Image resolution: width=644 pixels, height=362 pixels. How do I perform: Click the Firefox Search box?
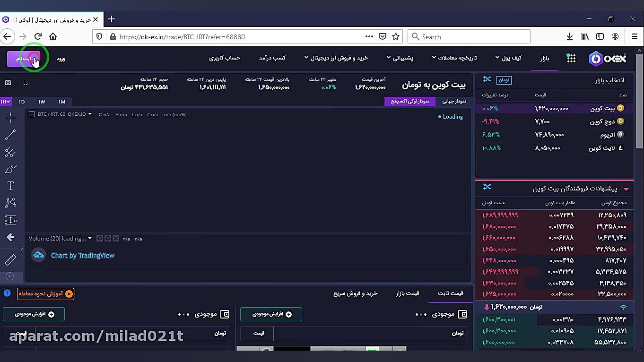click(x=469, y=36)
